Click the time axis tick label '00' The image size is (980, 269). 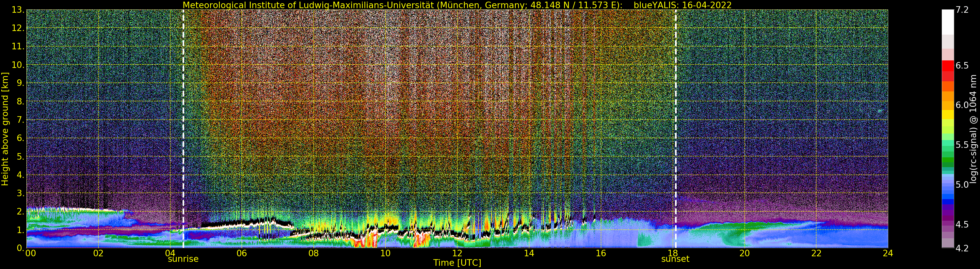(30, 253)
